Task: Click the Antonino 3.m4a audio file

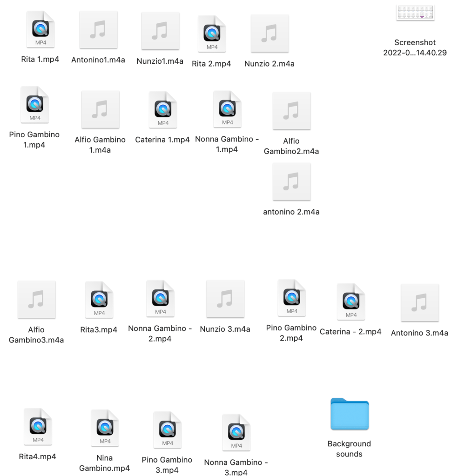Action: tap(419, 302)
